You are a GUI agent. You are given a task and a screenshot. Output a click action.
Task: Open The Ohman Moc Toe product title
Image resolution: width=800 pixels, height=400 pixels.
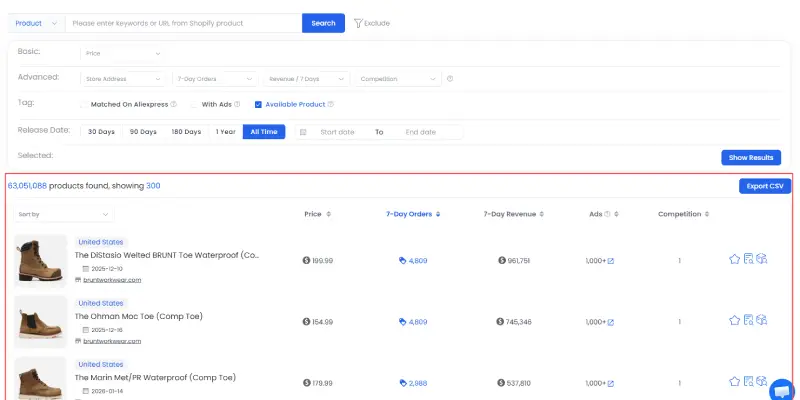click(x=139, y=316)
